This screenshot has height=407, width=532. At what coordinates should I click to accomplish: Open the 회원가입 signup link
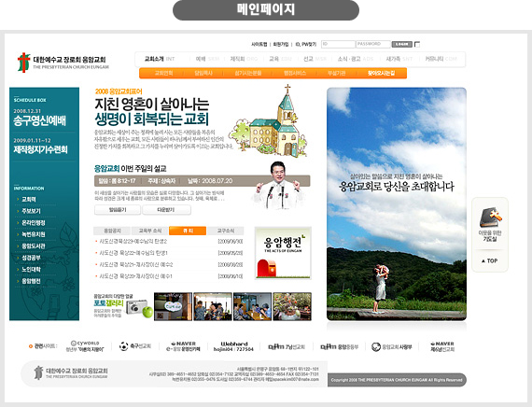(x=281, y=45)
